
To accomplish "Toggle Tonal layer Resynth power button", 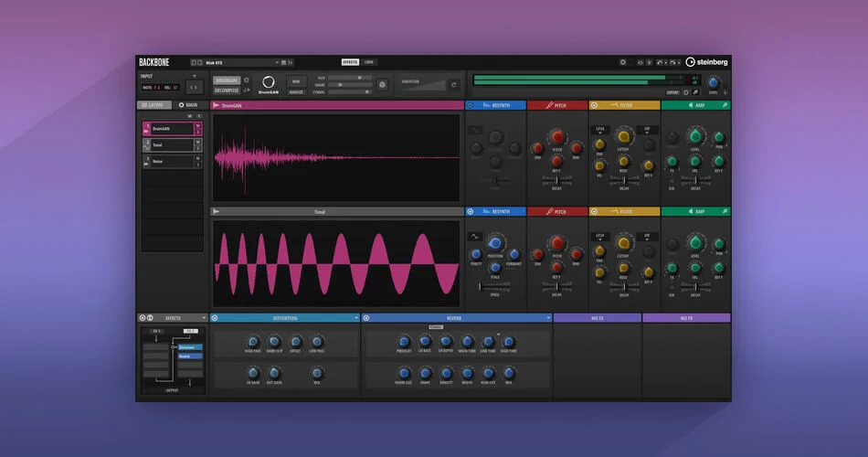I will tap(470, 212).
